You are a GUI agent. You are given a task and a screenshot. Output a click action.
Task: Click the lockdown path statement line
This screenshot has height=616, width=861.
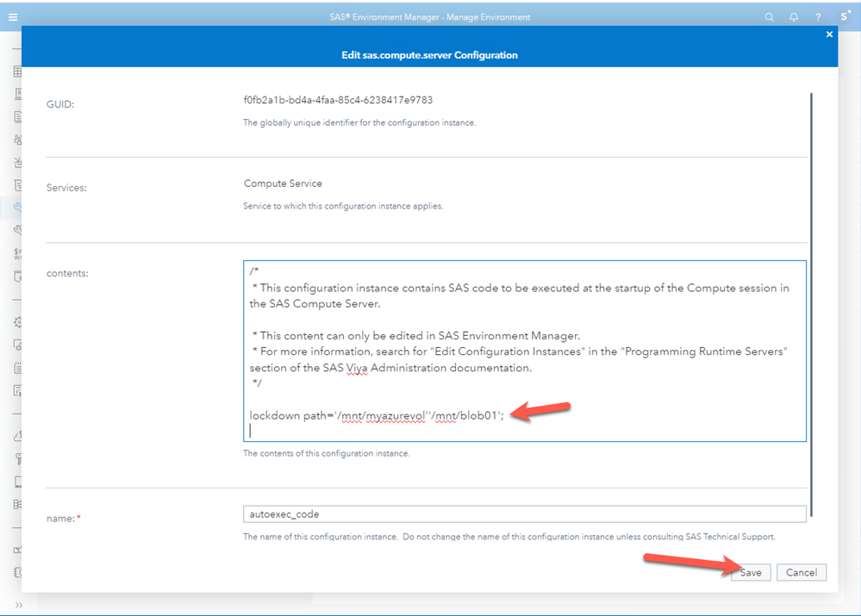(377, 415)
